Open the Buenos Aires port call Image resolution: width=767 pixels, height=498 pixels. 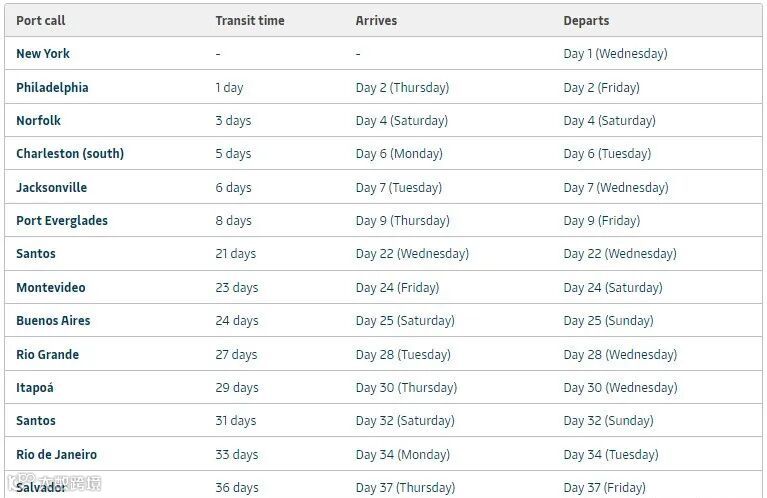(x=53, y=321)
